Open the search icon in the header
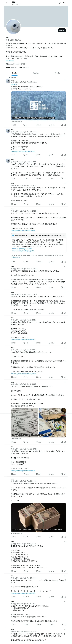This screenshot has width=72, height=644. pyautogui.click(x=64, y=3)
